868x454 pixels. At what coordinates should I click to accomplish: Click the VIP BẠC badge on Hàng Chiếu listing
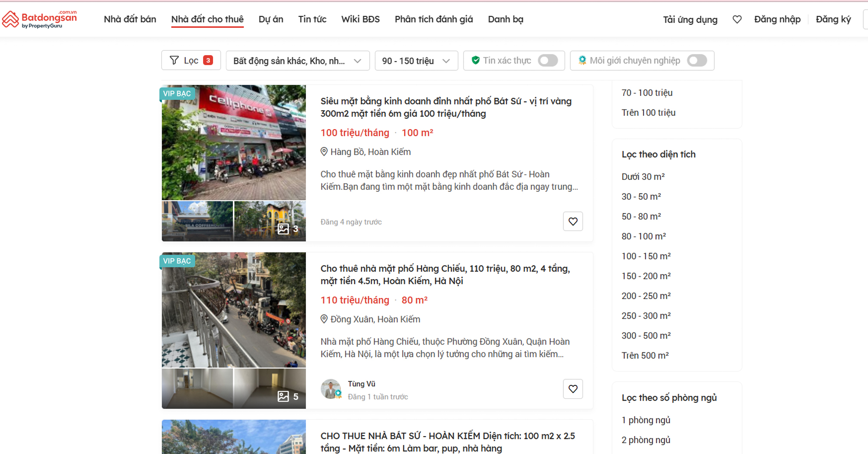point(177,261)
